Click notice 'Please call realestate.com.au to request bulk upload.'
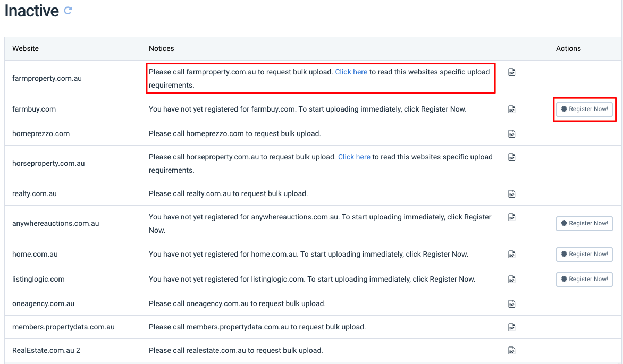Viewport: 623px width, 364px height. pyautogui.click(x=236, y=350)
